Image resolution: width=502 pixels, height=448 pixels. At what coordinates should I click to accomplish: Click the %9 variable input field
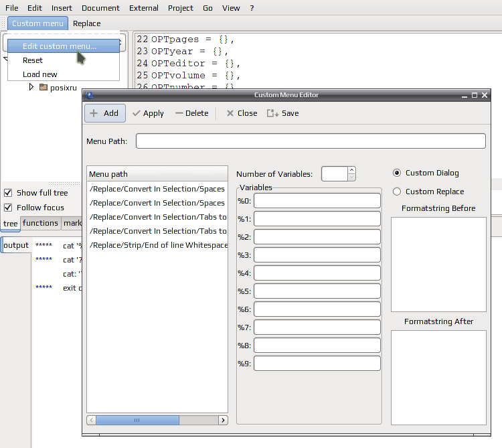click(317, 364)
